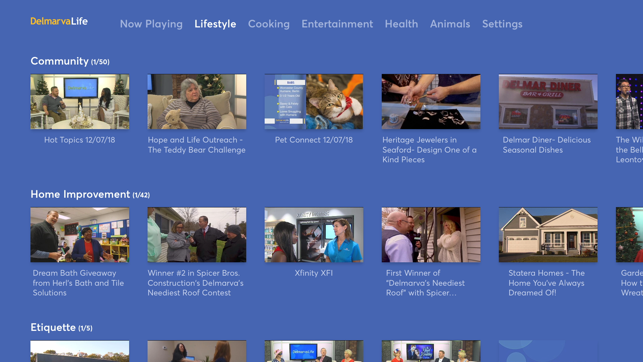Image resolution: width=643 pixels, height=362 pixels.
Task: Open the Dream Bath Giveaway thumbnail
Action: [x=80, y=235]
